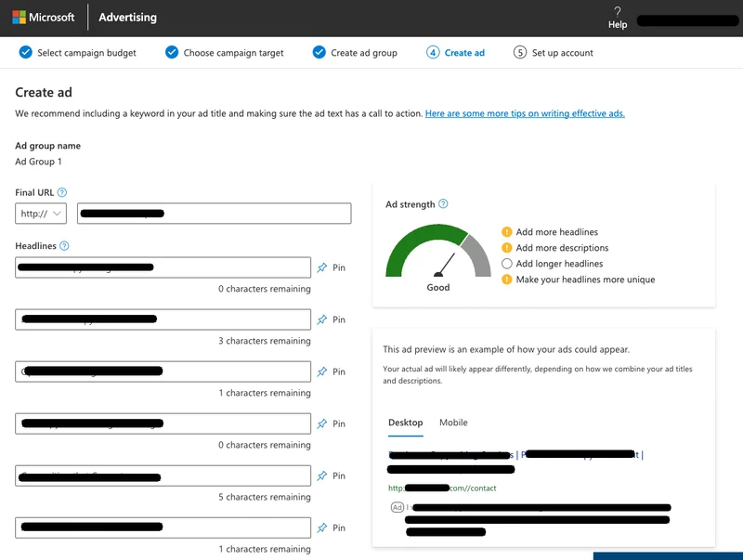This screenshot has height=560, width=743.
Task: Pin the second headline
Action: [331, 319]
